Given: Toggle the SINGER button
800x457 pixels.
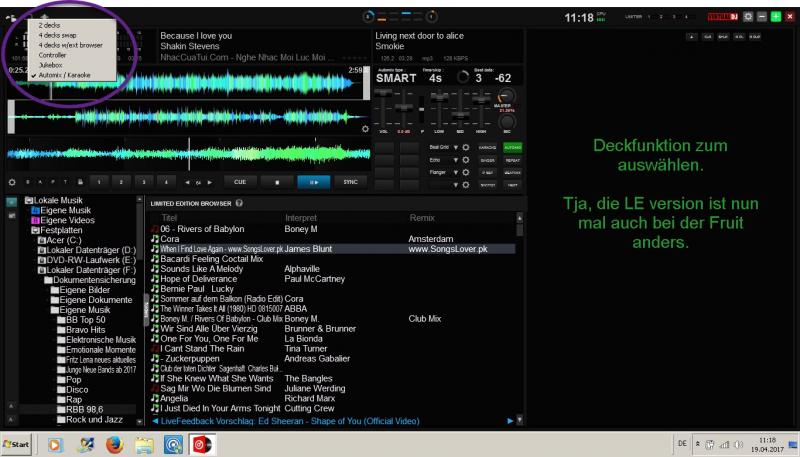Looking at the screenshot, I should click(x=488, y=160).
